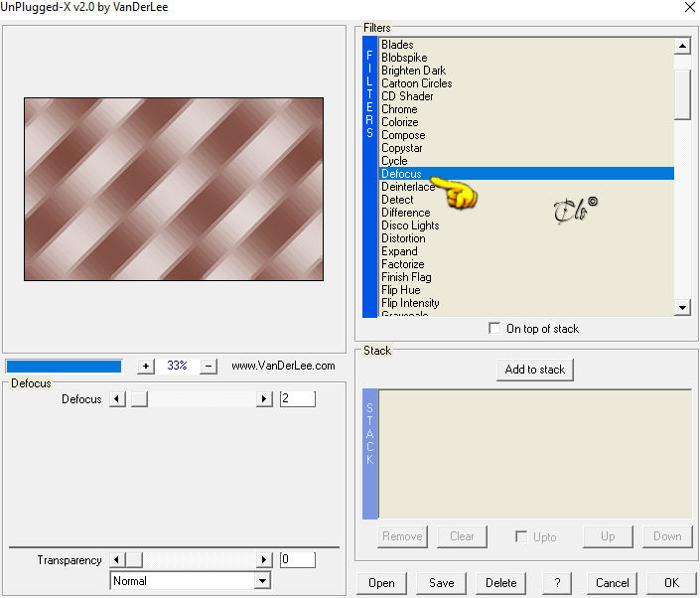Decrease Defocus value with left arrow

[x=117, y=398]
